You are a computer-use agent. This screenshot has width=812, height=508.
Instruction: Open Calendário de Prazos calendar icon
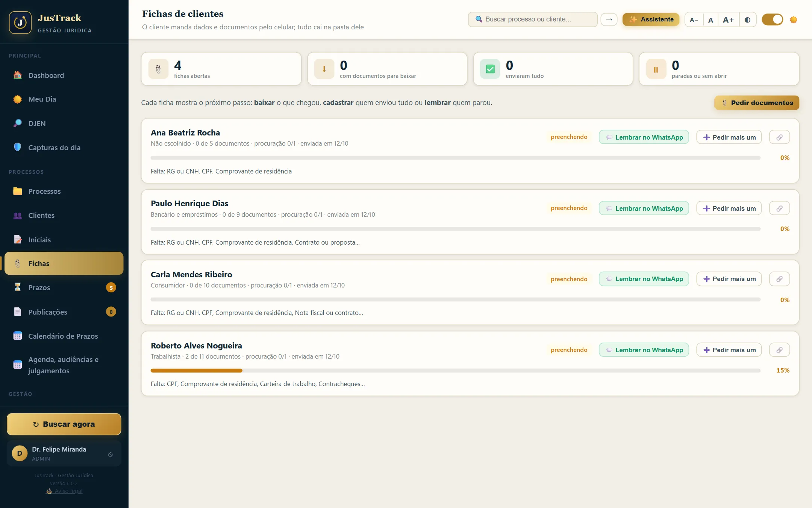17,336
